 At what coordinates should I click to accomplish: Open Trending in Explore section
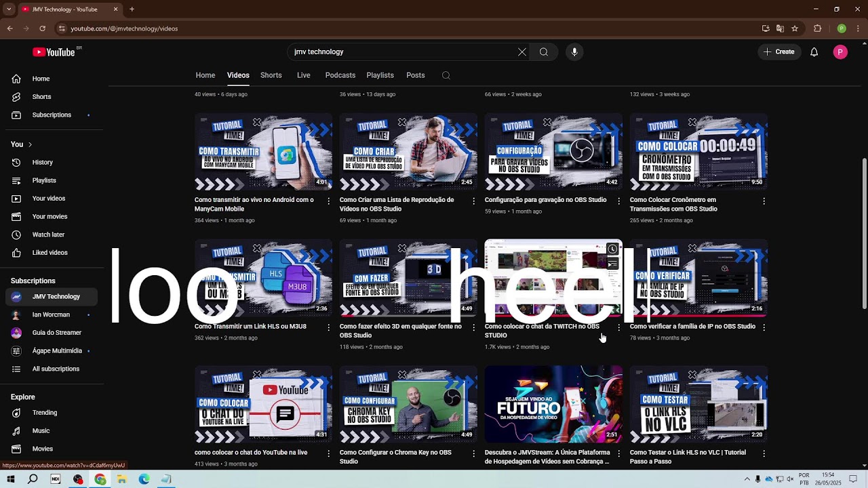(52, 413)
